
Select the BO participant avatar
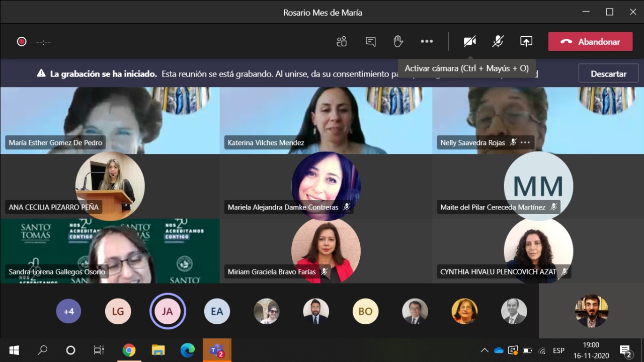[x=365, y=311]
